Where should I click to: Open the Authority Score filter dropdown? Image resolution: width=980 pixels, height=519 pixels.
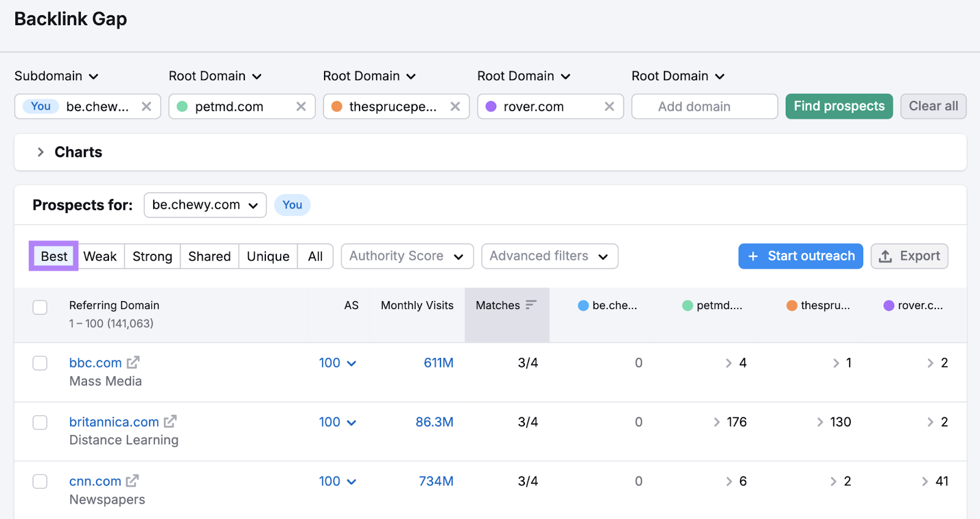point(407,256)
